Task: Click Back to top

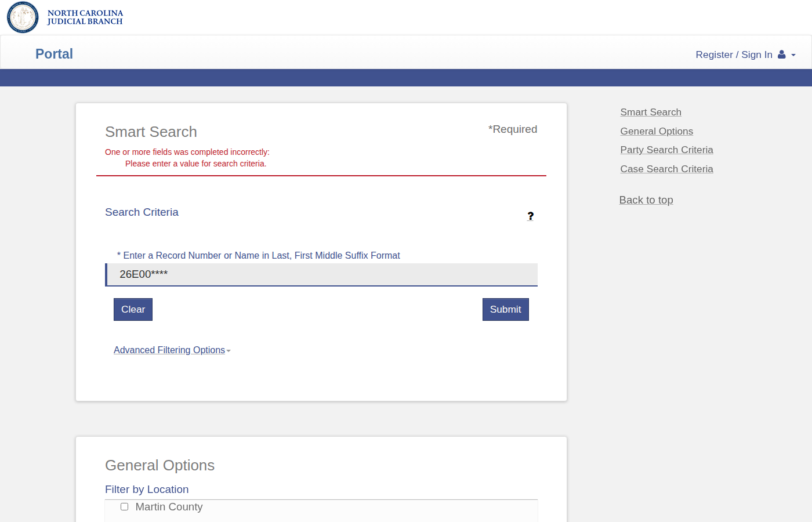Action: pyautogui.click(x=646, y=200)
